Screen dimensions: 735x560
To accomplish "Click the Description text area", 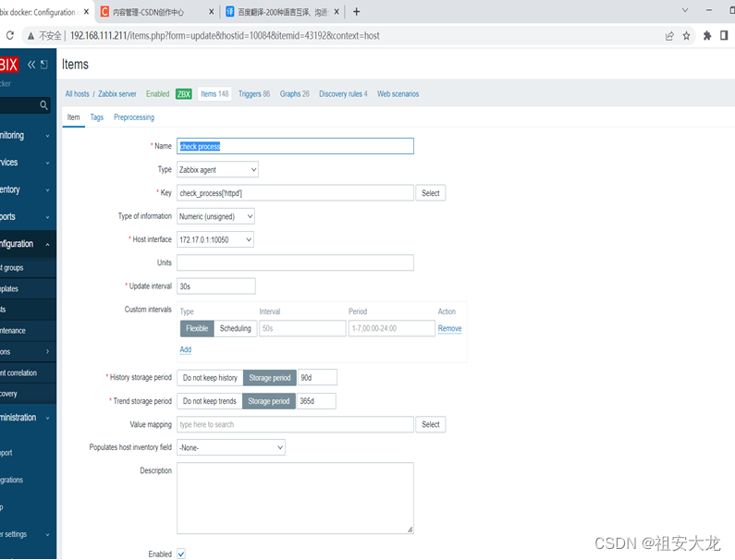I will click(295, 498).
